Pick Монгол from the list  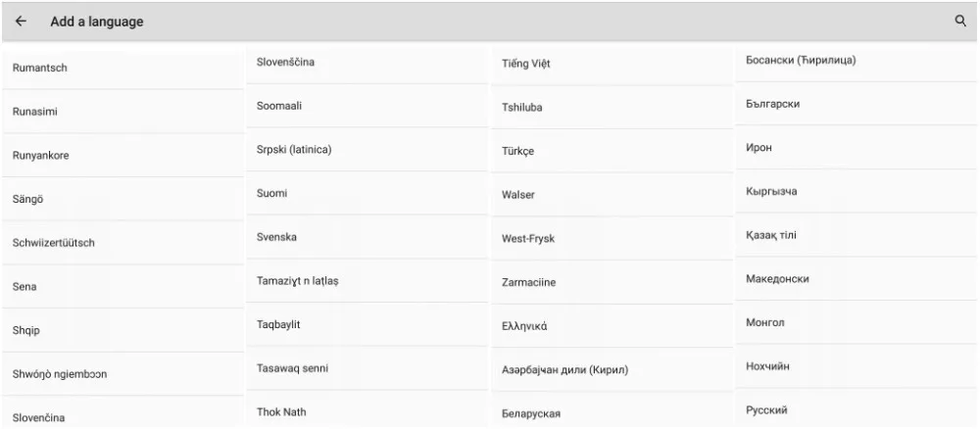coord(857,322)
